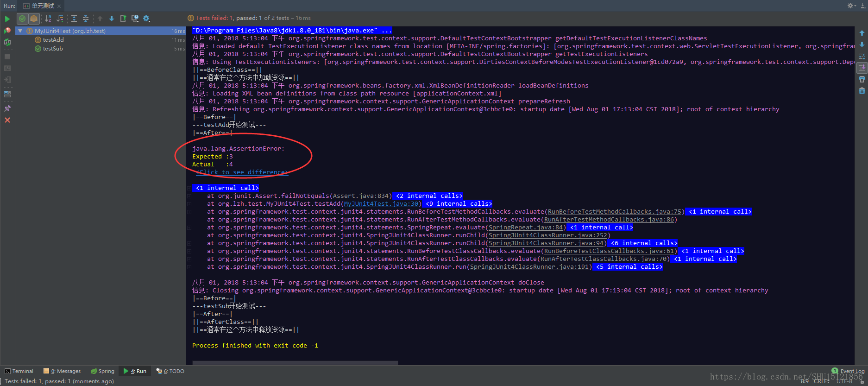Rerun the tests with the green play button
This screenshot has height=386, width=868.
tap(7, 19)
